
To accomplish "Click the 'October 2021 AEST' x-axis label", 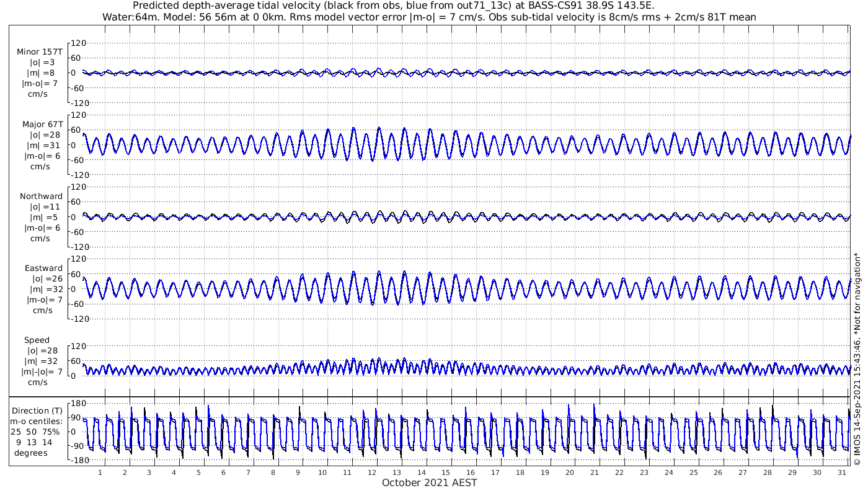I will (430, 482).
